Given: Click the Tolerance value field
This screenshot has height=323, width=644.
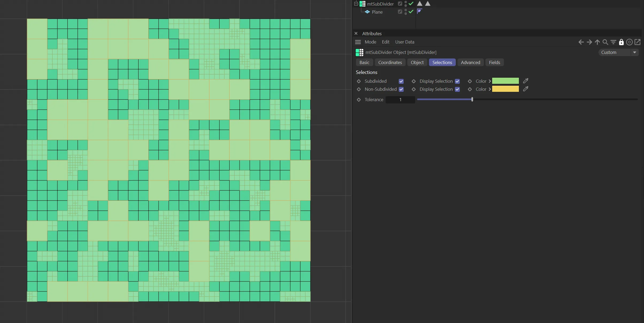Looking at the screenshot, I should point(400,100).
